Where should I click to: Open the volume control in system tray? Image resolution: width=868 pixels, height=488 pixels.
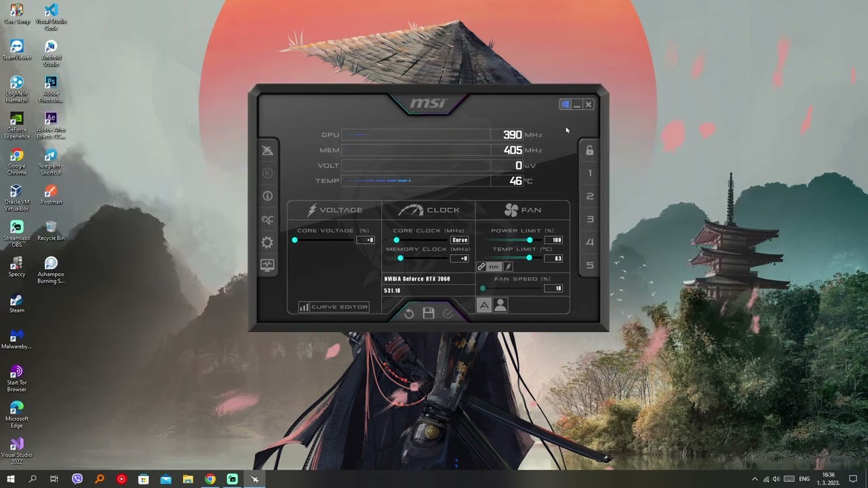[776, 479]
